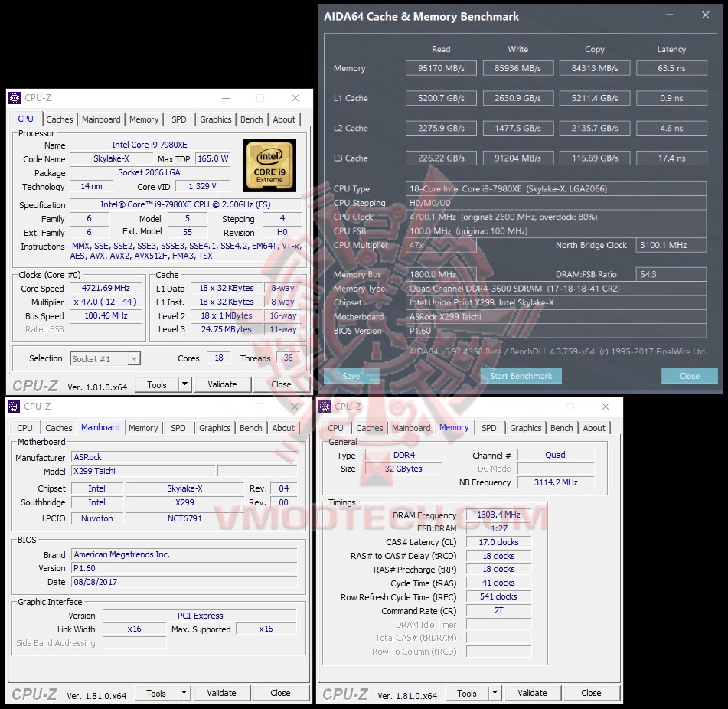Open the Tools dropdown arrow in Memory CPU-Z window

pos(495,693)
